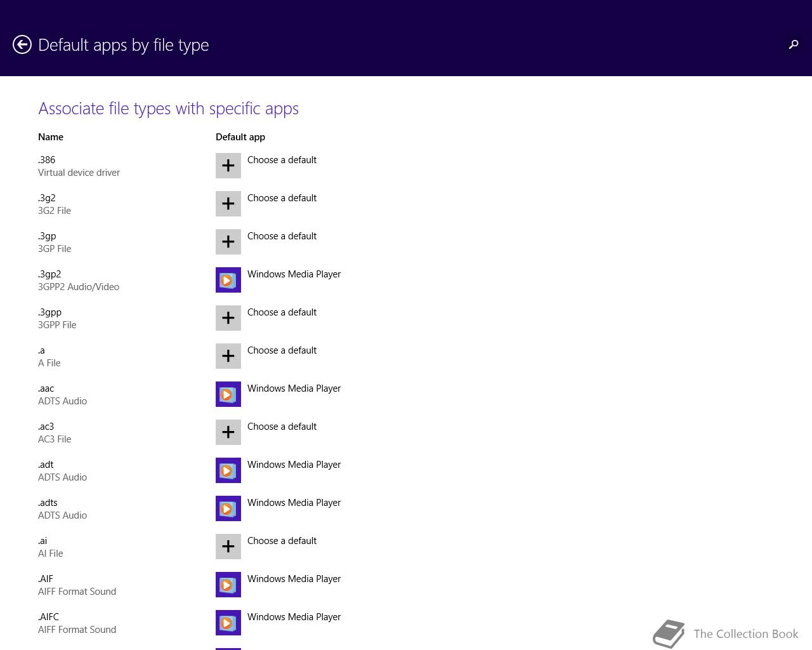
Task: Select the .3gpp extension name
Action: tap(49, 312)
